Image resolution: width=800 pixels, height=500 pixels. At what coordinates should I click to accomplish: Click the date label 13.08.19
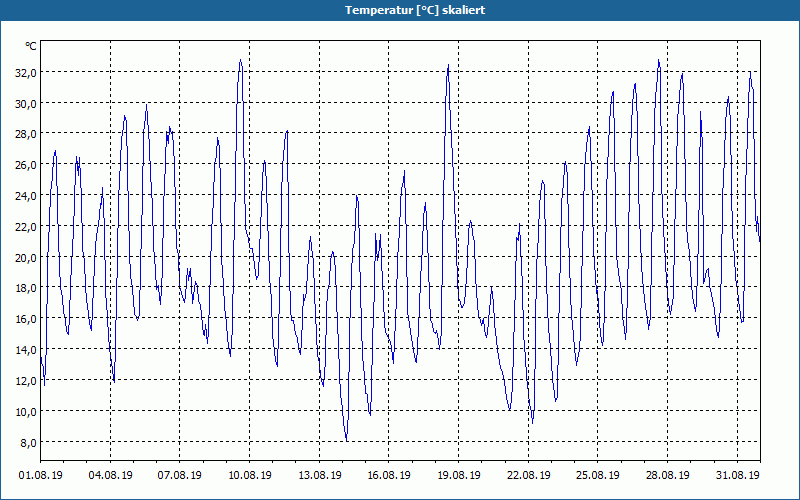pyautogui.click(x=319, y=475)
